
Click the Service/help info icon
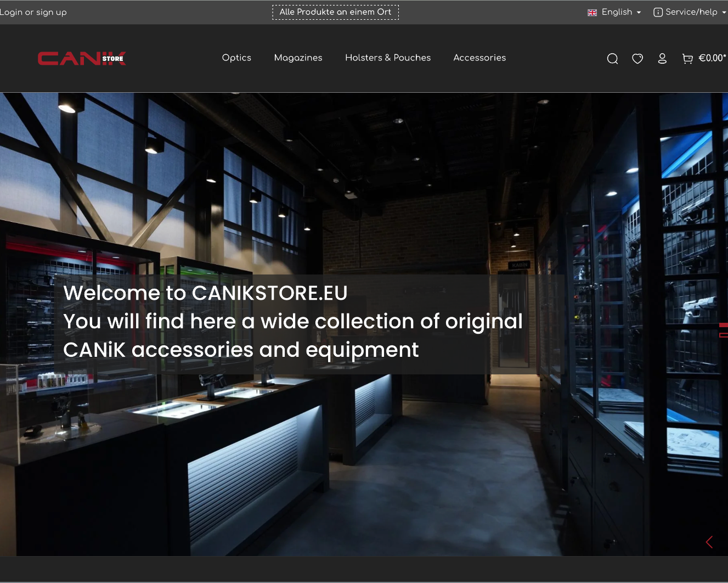[x=658, y=12]
